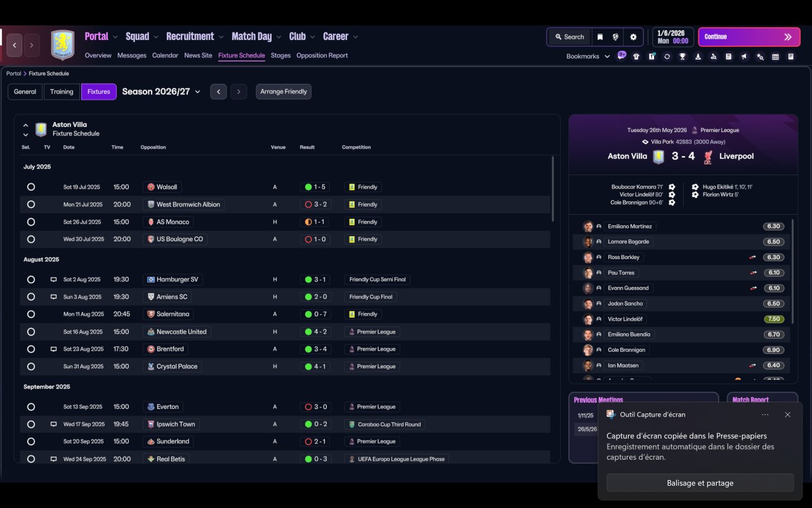Click the shirt icon in the bookmarks bar
Screen dimensions: 812x508
[636, 57]
